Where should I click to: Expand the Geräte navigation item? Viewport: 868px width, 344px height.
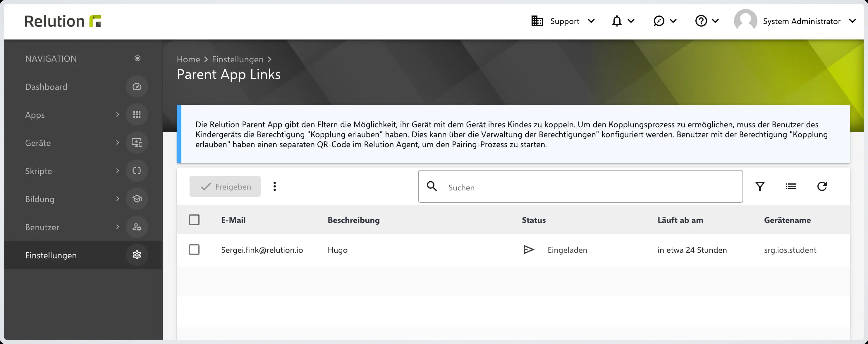point(38,143)
